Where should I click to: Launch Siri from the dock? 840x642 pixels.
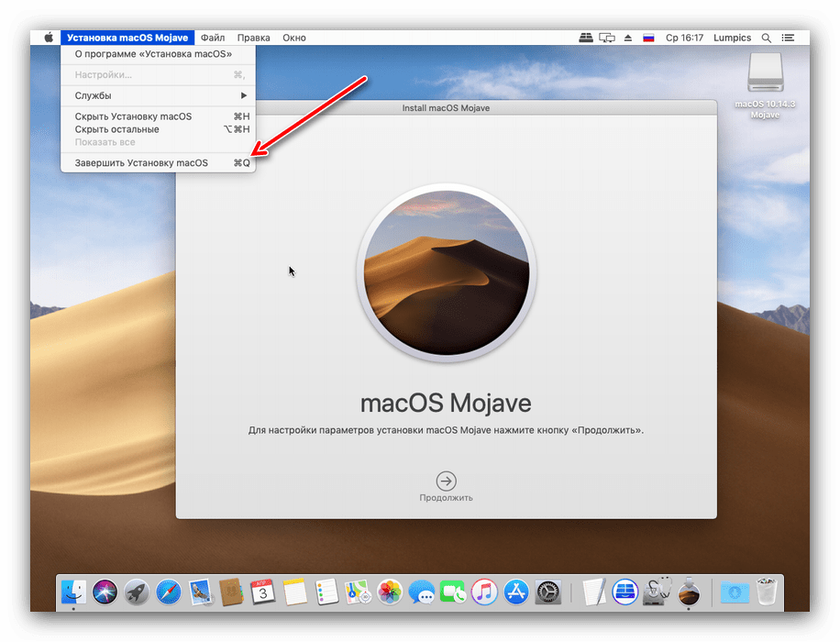coord(105,592)
